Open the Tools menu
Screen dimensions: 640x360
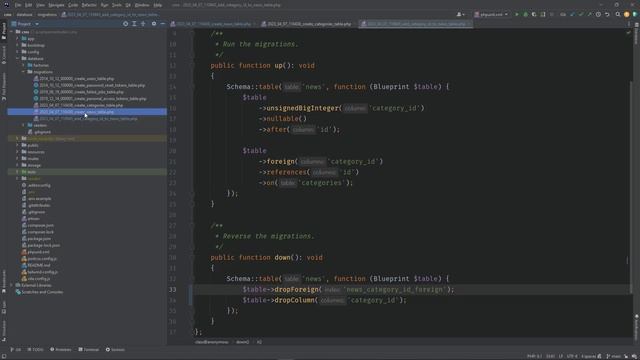(117, 5)
